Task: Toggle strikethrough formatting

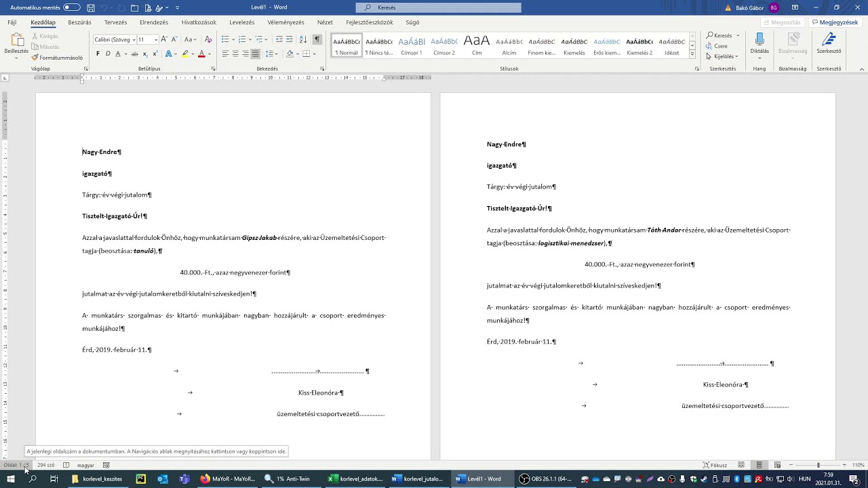Action: click(x=134, y=54)
